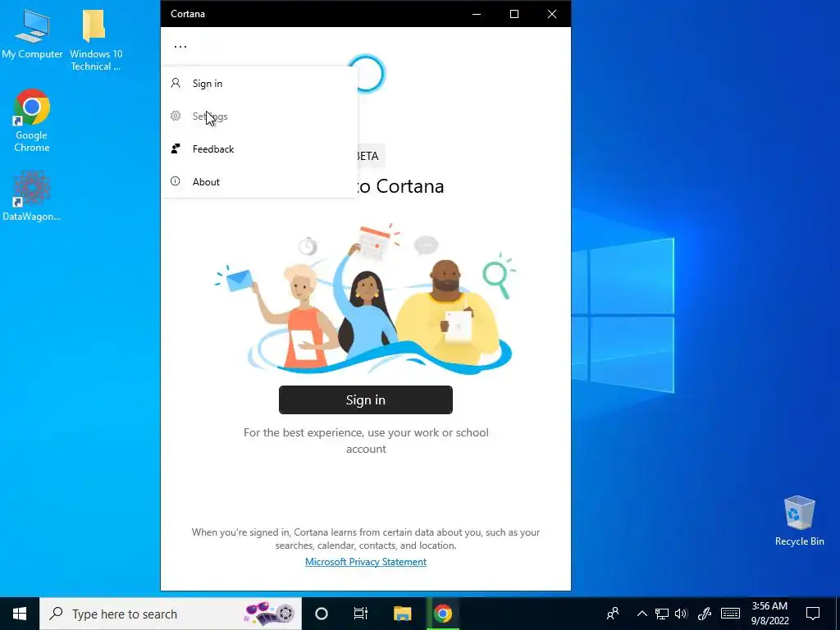Minimize the Cortana window
Viewport: 840px width, 630px height.
click(477, 14)
